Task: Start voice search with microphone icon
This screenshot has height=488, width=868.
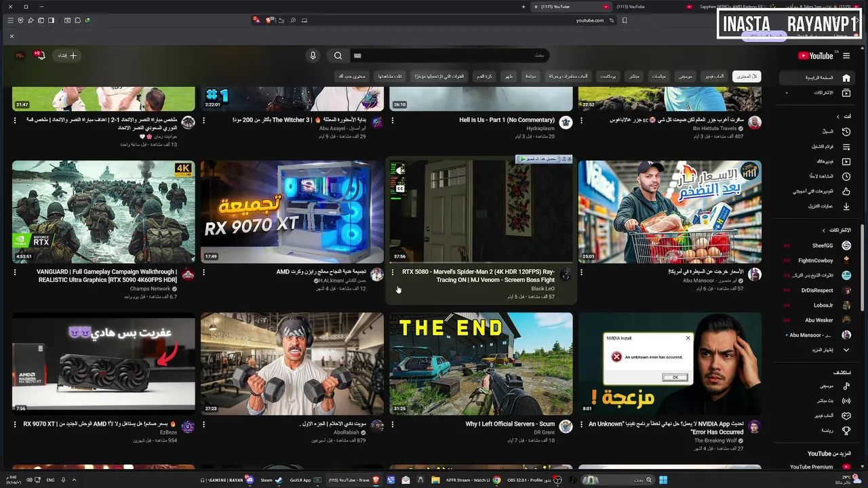Action: [x=313, y=56]
